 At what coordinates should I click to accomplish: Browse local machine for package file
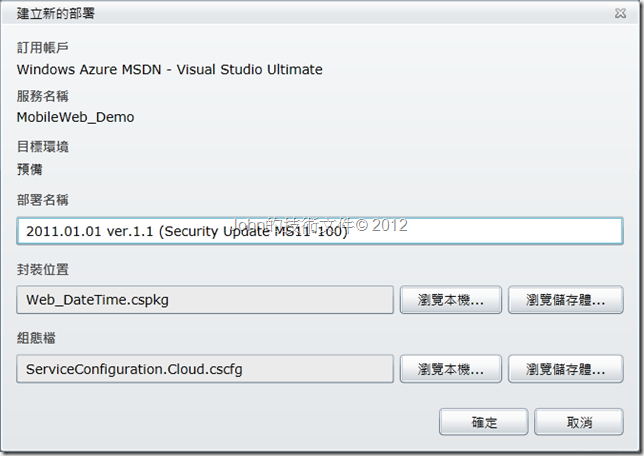click(451, 300)
